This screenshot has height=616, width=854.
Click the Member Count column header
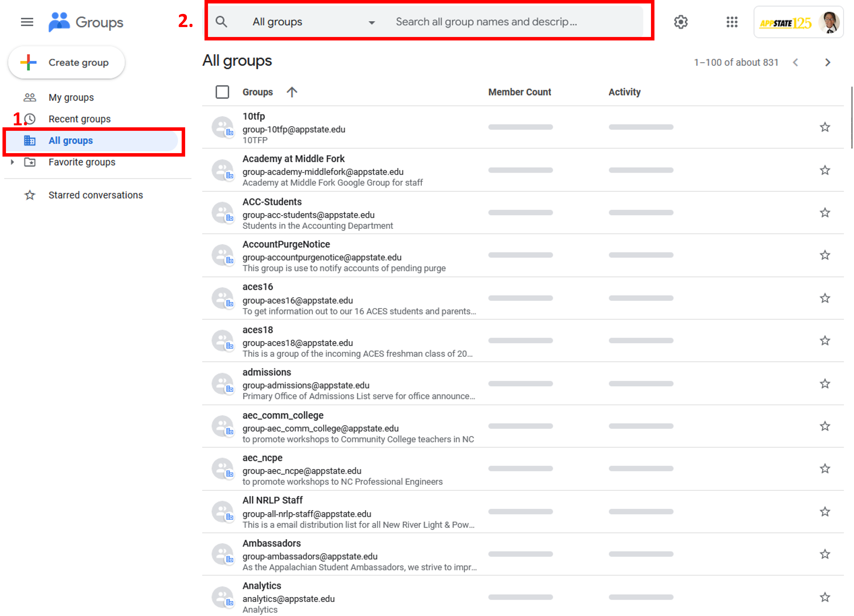point(519,92)
